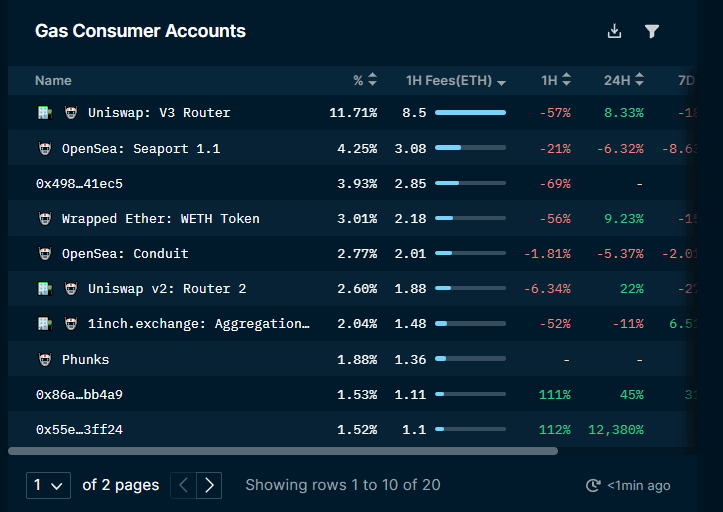Open OpenSea: Seaport 1.1 account
This screenshot has width=723, height=512.
(141, 149)
